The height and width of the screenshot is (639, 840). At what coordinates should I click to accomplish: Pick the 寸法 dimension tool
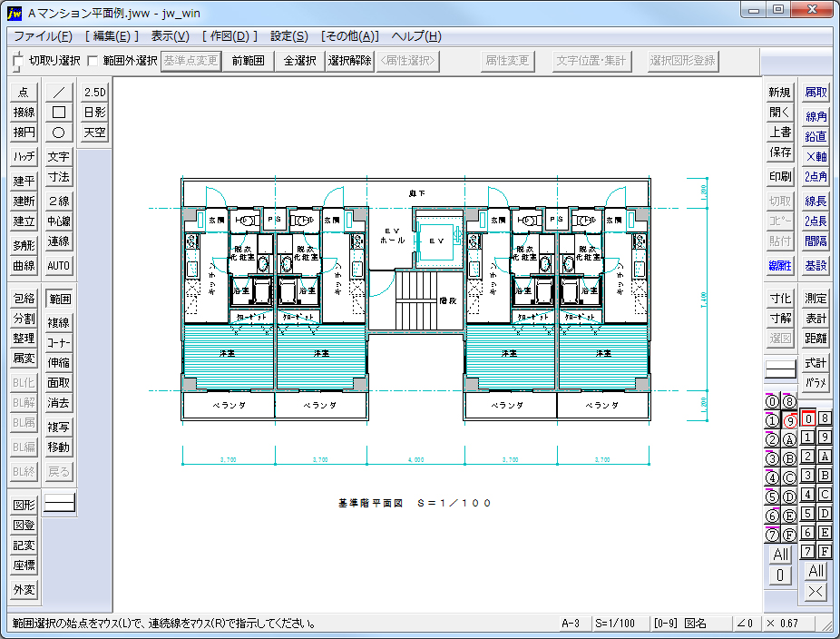pyautogui.click(x=59, y=177)
